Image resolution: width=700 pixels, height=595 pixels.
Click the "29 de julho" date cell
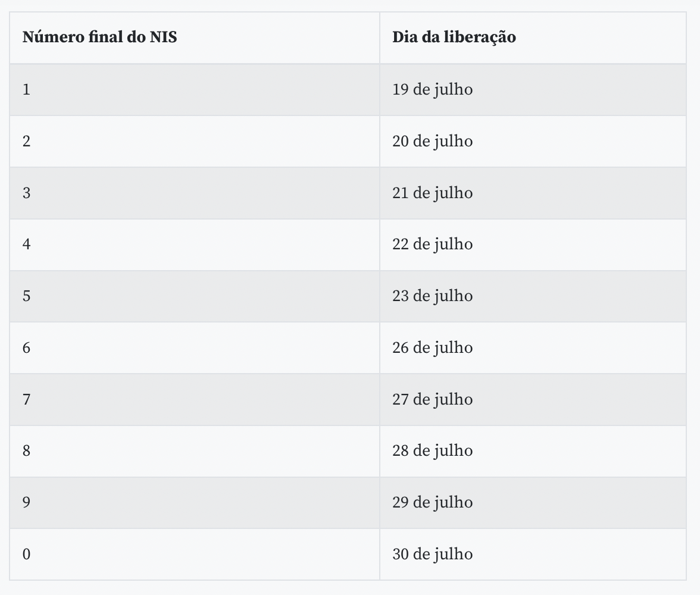click(x=433, y=503)
